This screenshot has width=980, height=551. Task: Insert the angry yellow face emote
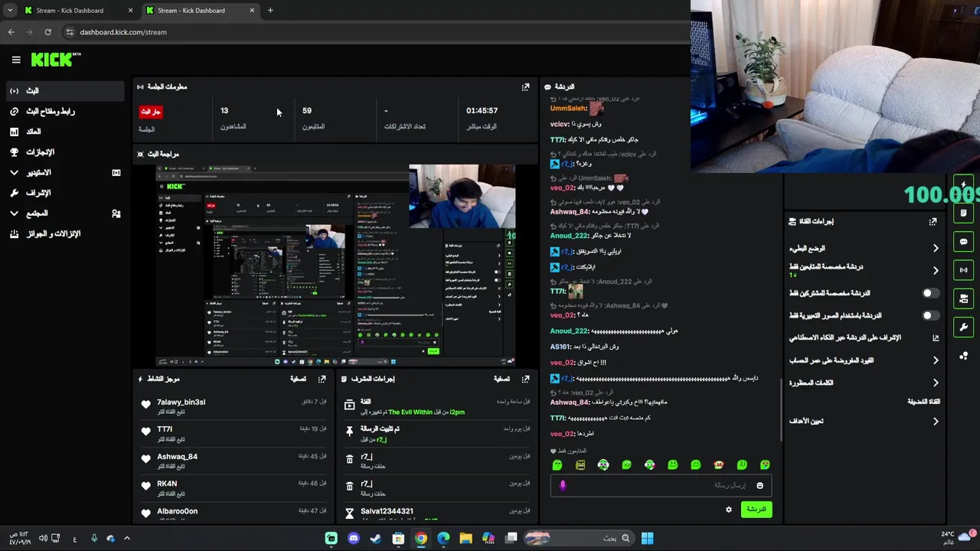(580, 465)
